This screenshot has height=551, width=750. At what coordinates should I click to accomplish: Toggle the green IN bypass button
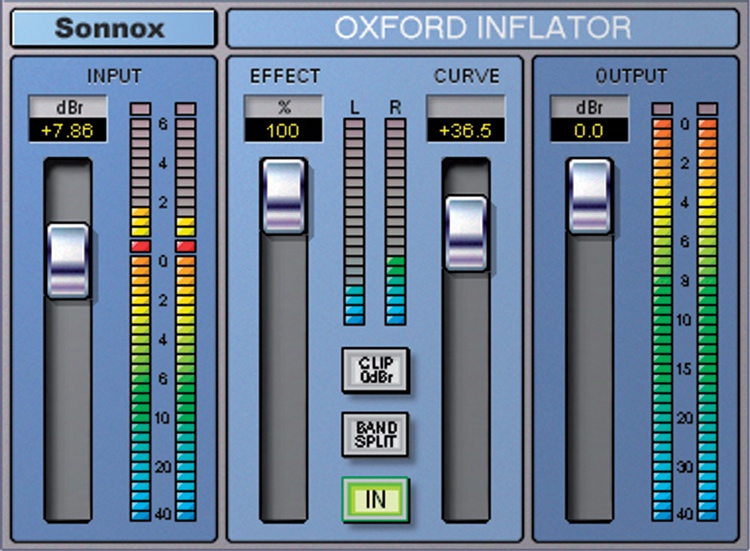(375, 499)
